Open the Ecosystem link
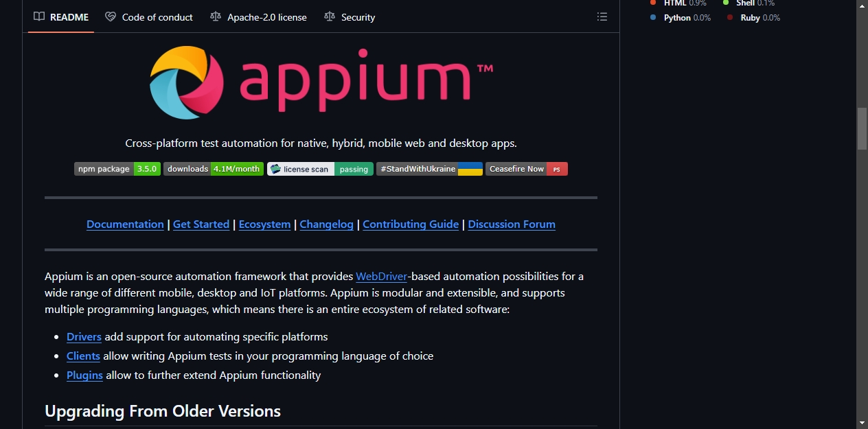 [264, 224]
